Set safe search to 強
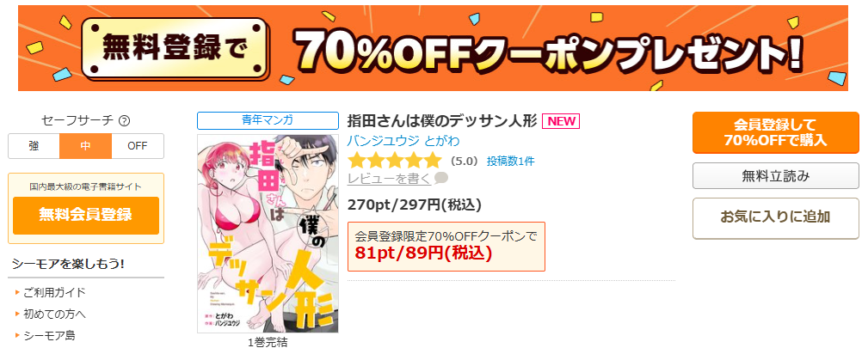 (x=34, y=146)
